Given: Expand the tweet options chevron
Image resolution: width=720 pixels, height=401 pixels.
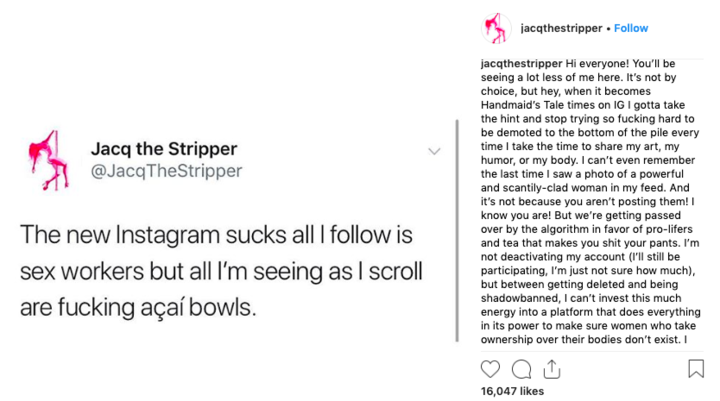Looking at the screenshot, I should [434, 151].
